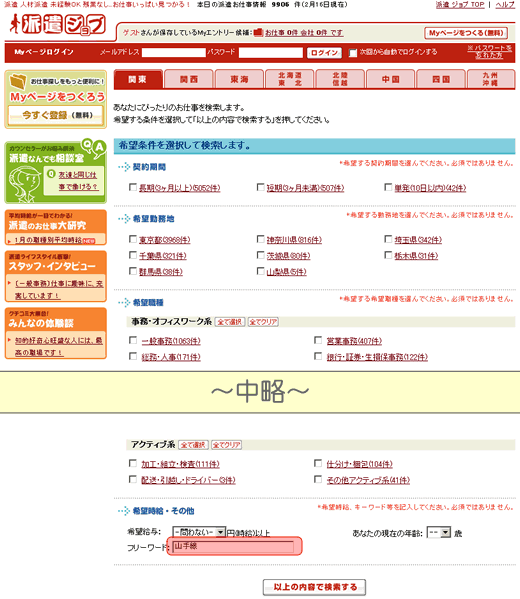
Task: Click the パスワード login field
Action: [x=271, y=52]
